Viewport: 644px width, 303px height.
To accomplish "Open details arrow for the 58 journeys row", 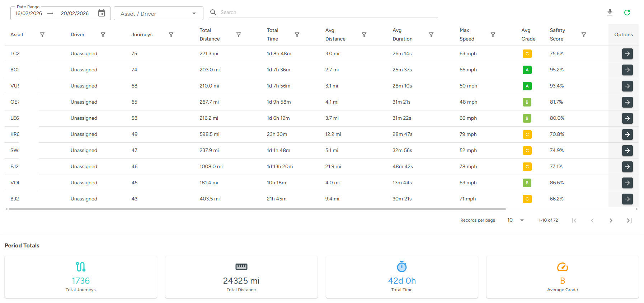I will 627,118.
